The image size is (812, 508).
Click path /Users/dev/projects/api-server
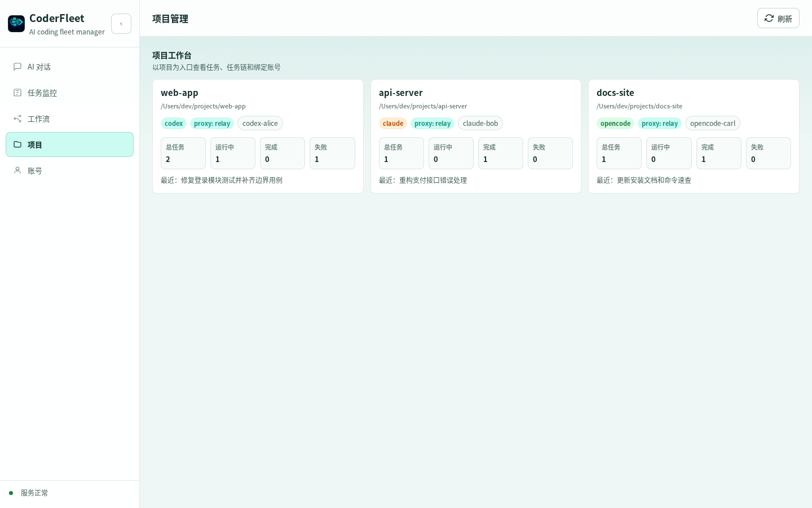tap(423, 106)
